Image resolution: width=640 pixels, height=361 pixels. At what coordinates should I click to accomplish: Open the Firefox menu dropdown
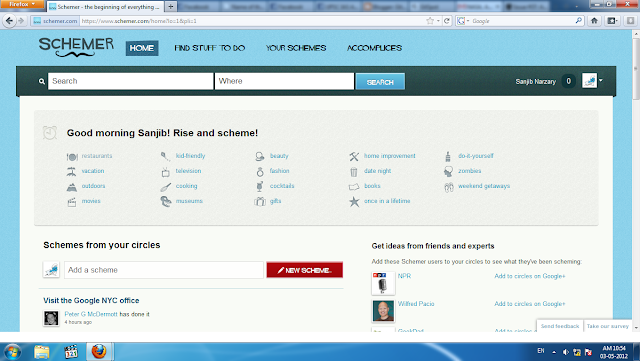pyautogui.click(x=23, y=4)
